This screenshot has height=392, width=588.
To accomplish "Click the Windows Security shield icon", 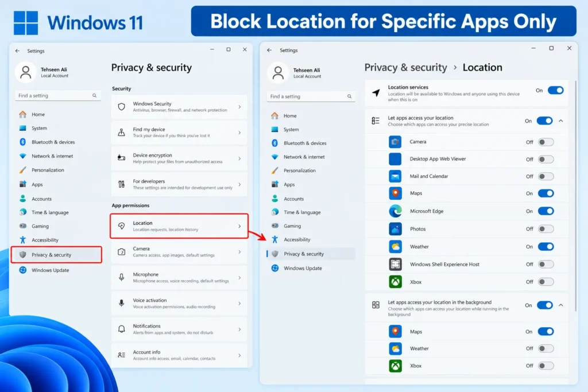I will coord(122,107).
